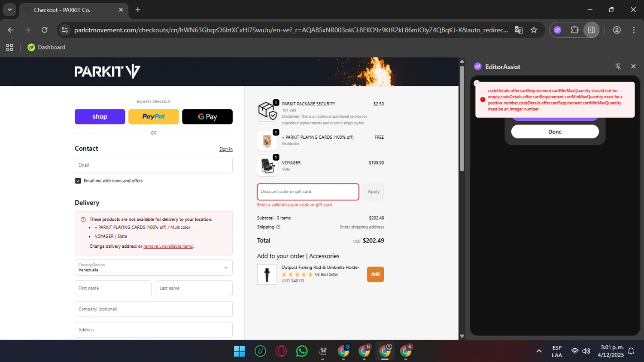This screenshot has width=644, height=362.
Task: Open the site information icon in address bar
Action: (65, 30)
